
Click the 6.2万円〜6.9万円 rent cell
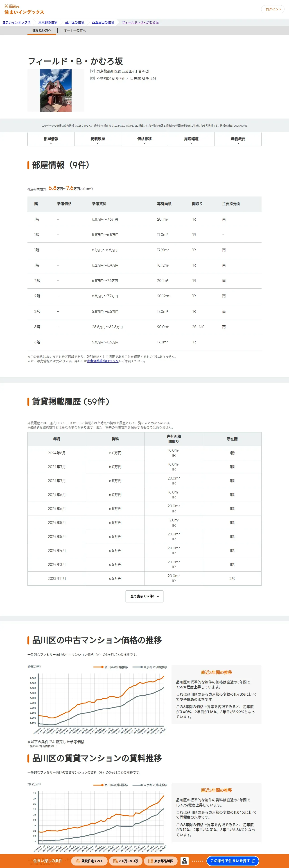pos(105,265)
